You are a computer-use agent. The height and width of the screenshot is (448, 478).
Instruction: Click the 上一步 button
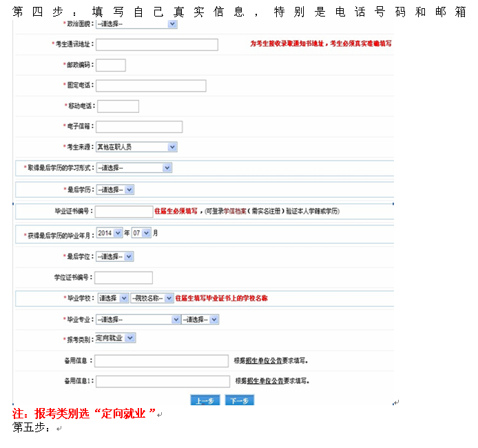(x=204, y=401)
